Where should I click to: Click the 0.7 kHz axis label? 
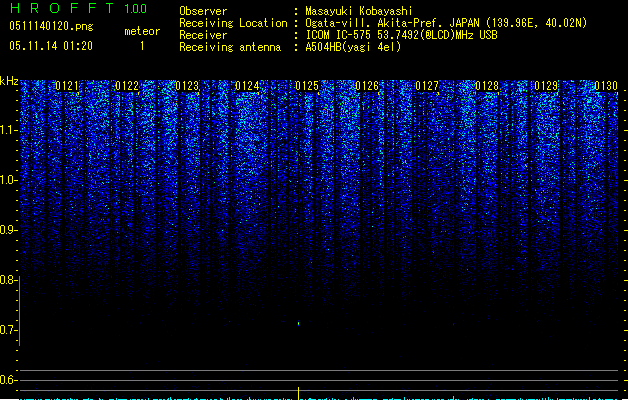click(x=8, y=330)
